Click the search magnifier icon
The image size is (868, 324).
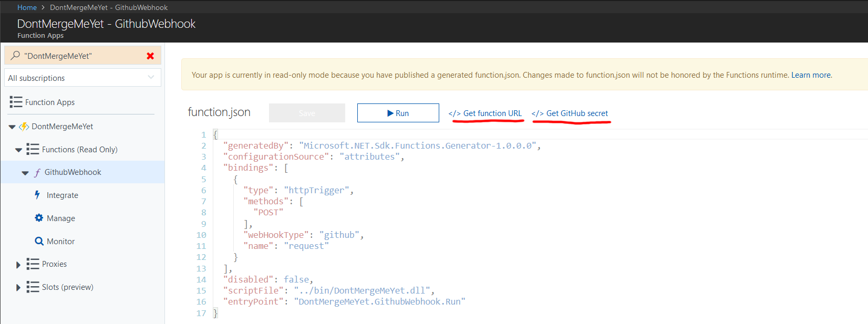[15, 55]
